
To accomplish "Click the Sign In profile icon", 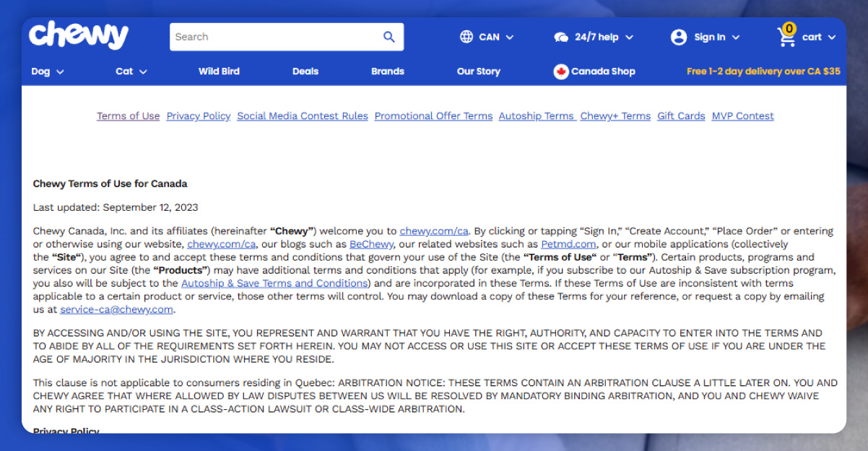I will [x=679, y=37].
